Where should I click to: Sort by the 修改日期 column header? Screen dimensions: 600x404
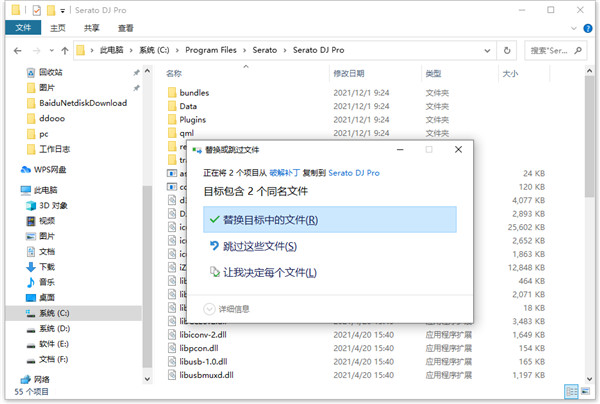tap(349, 73)
